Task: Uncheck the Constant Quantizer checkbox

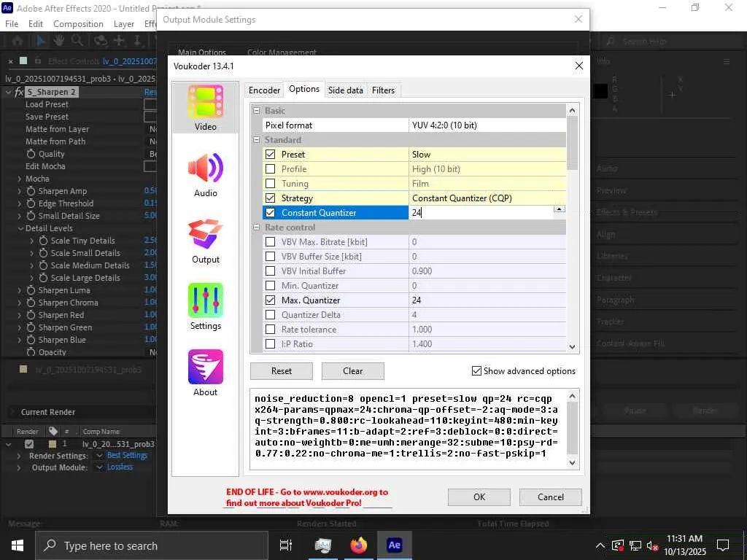Action: 270,213
